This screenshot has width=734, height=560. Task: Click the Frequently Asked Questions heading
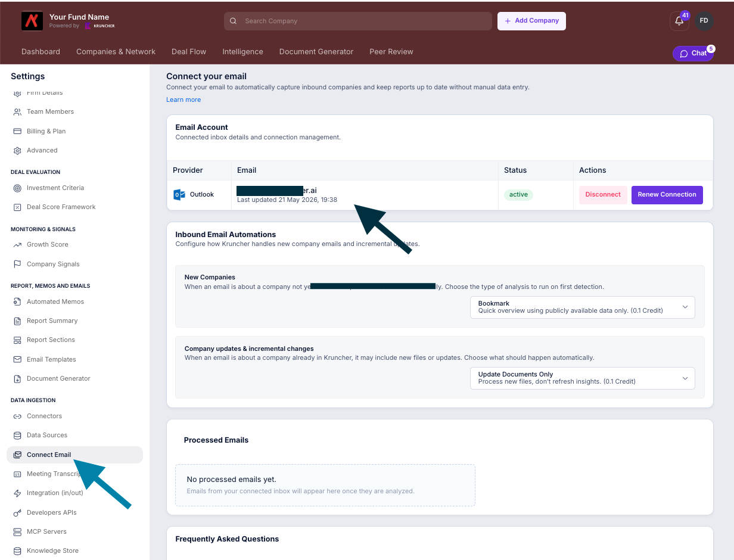[227, 539]
